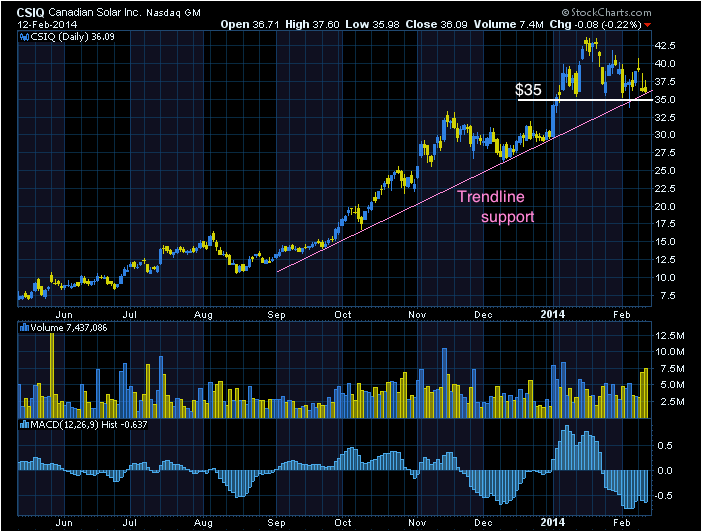Image resolution: width=702 pixels, height=532 pixels.
Task: Click the bar icon beside MACD legend
Action: pos(24,425)
